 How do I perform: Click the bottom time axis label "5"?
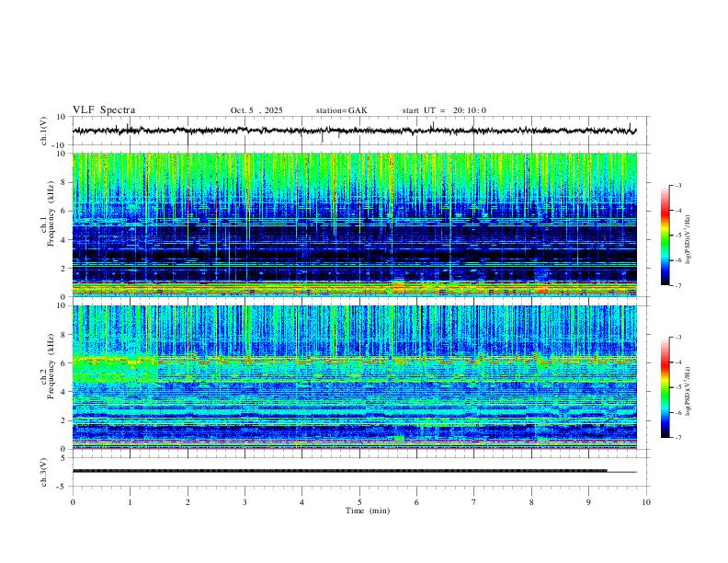tap(359, 502)
